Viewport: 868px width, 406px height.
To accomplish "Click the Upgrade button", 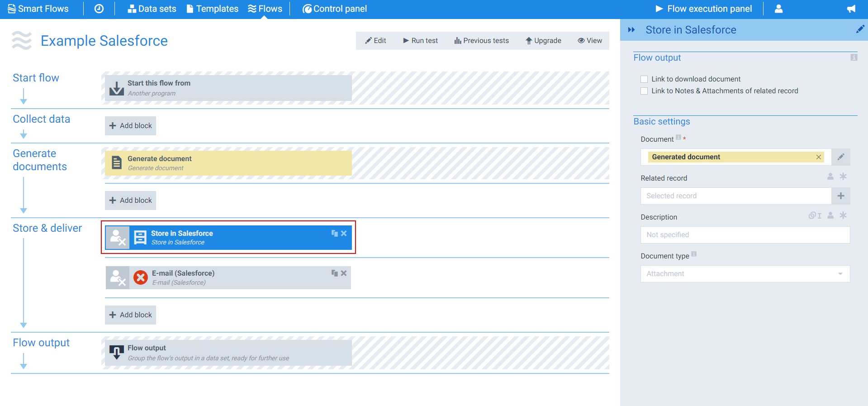I will coord(543,41).
